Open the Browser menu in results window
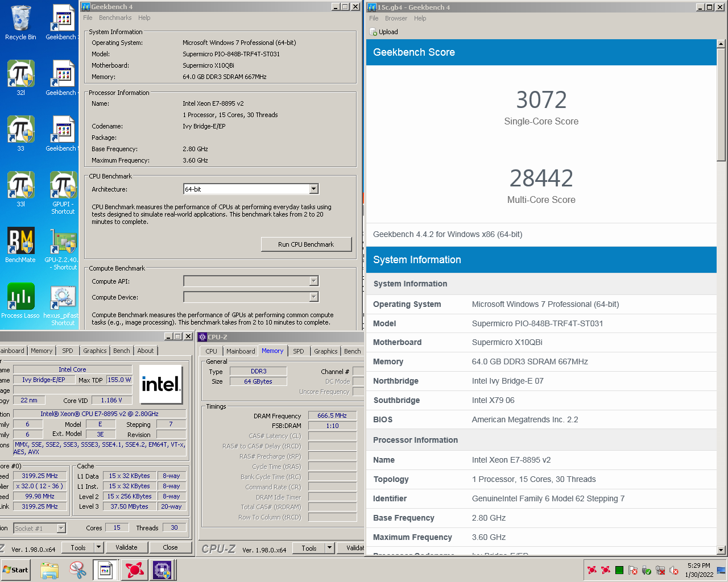 [396, 18]
